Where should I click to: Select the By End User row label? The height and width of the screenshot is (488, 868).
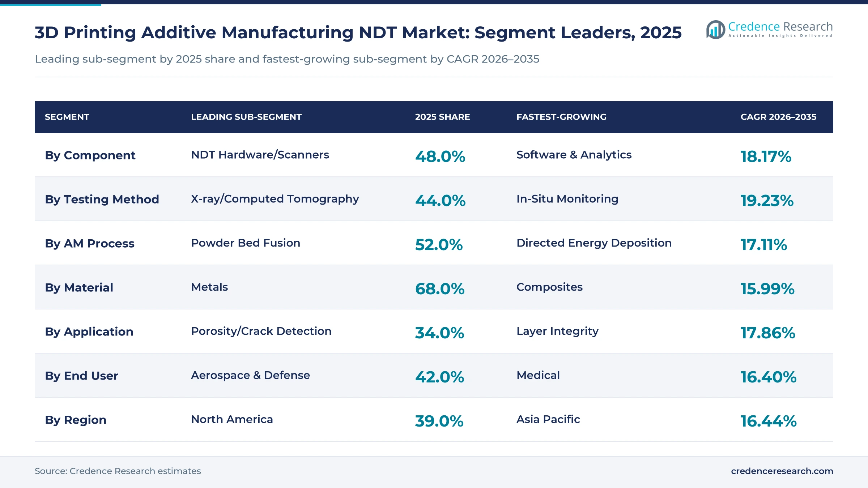click(x=81, y=376)
